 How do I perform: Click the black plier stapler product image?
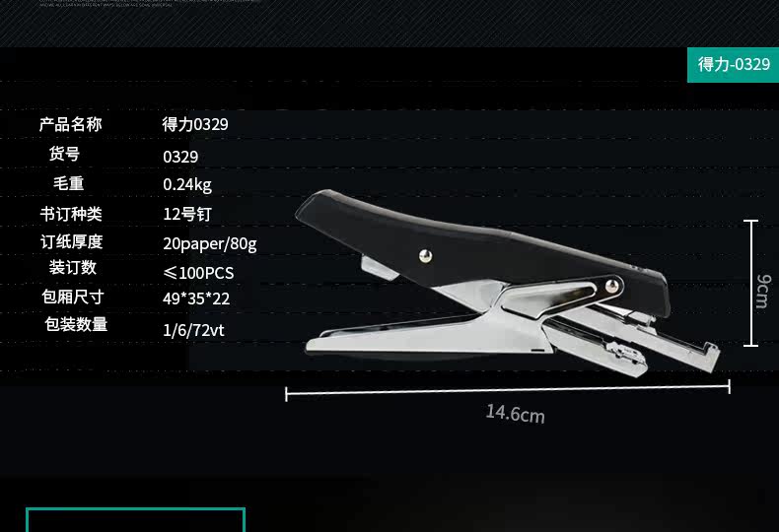pos(507,281)
